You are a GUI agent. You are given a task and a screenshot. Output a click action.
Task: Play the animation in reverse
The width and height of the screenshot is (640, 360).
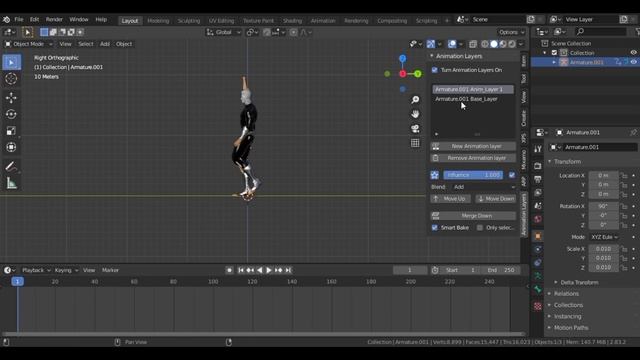(260, 270)
